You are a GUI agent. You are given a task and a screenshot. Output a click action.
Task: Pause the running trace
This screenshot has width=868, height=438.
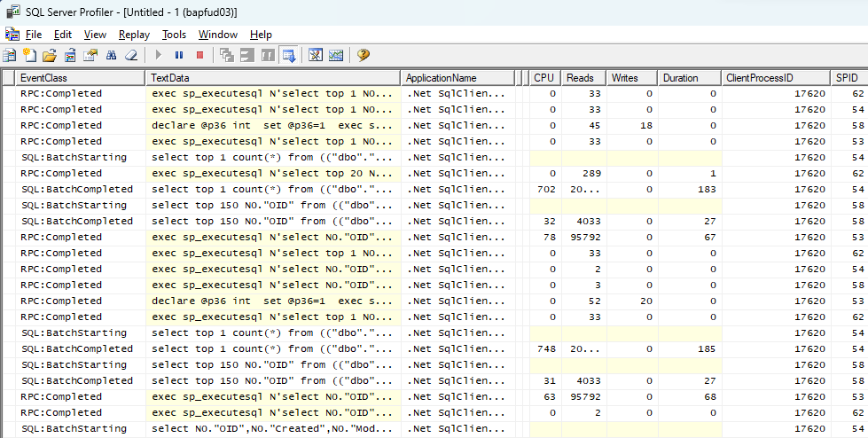(x=179, y=55)
